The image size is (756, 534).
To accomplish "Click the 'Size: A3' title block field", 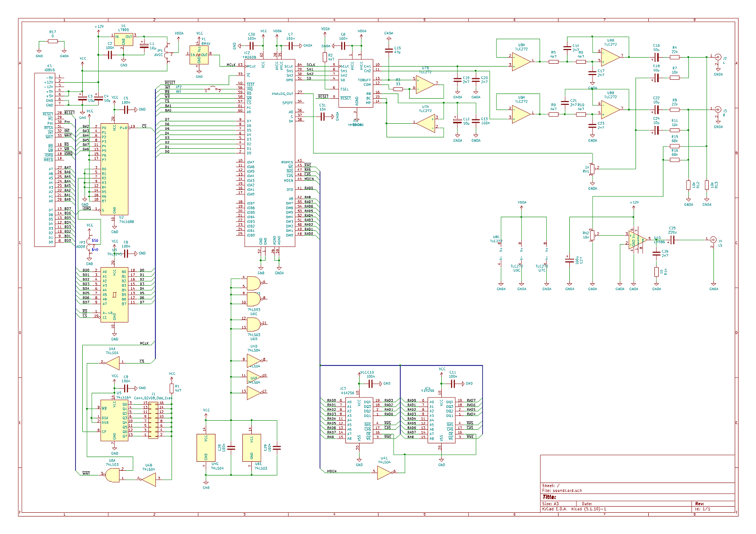I will 550,504.
